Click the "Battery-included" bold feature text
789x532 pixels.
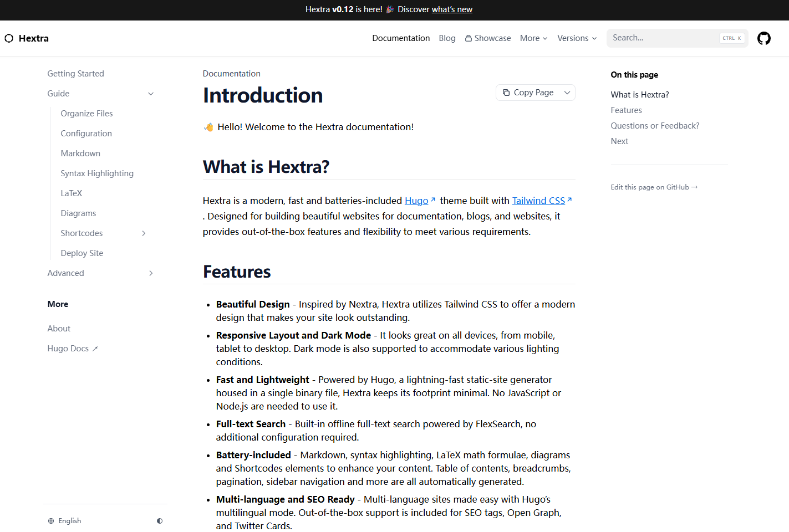click(253, 455)
